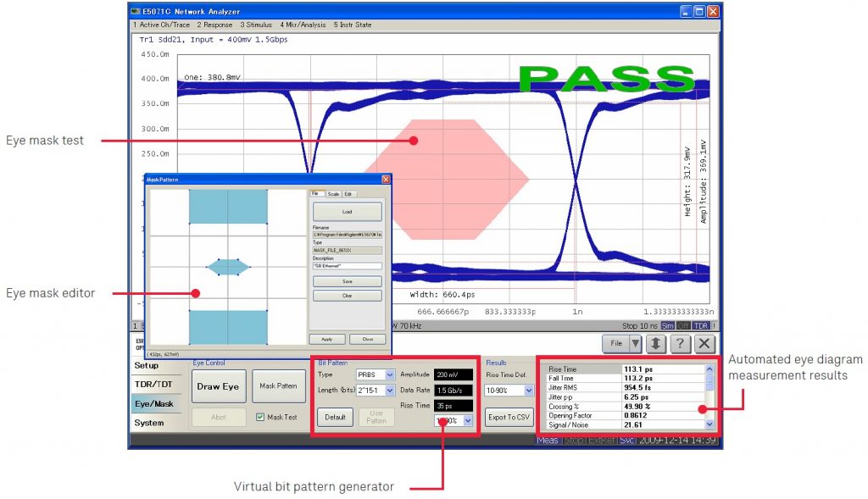Image resolution: width=868 pixels, height=499 pixels.
Task: Open the Rise Time Def. dropdown
Action: 529,391
